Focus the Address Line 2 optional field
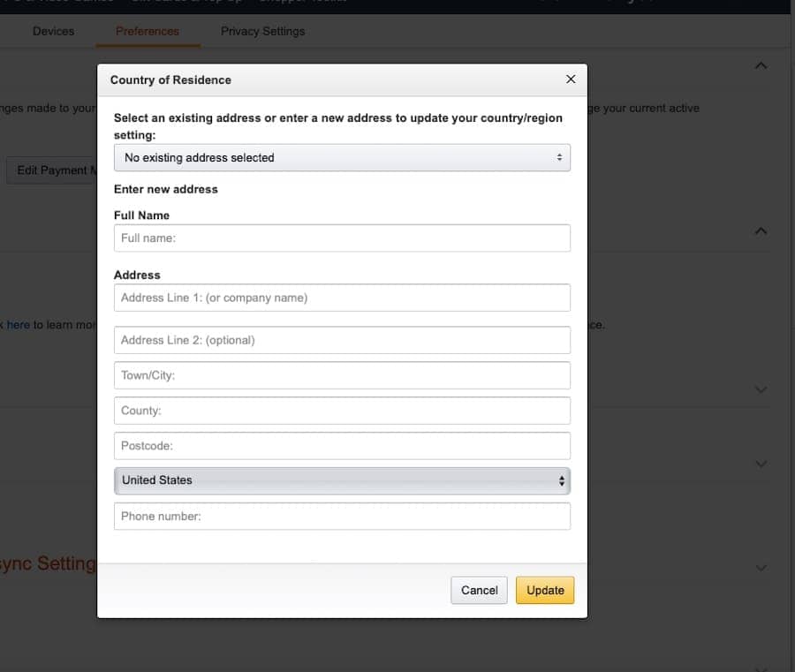The width and height of the screenshot is (795, 672). coord(342,340)
